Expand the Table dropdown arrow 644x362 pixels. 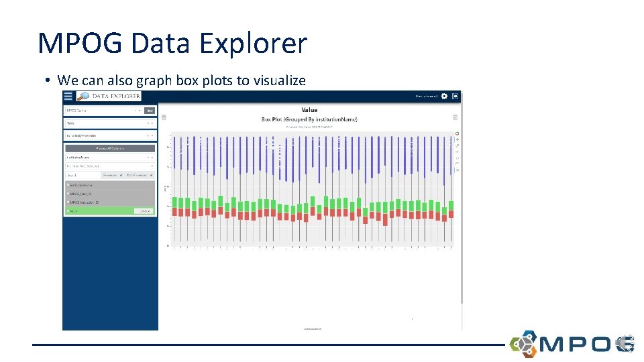[x=152, y=123]
